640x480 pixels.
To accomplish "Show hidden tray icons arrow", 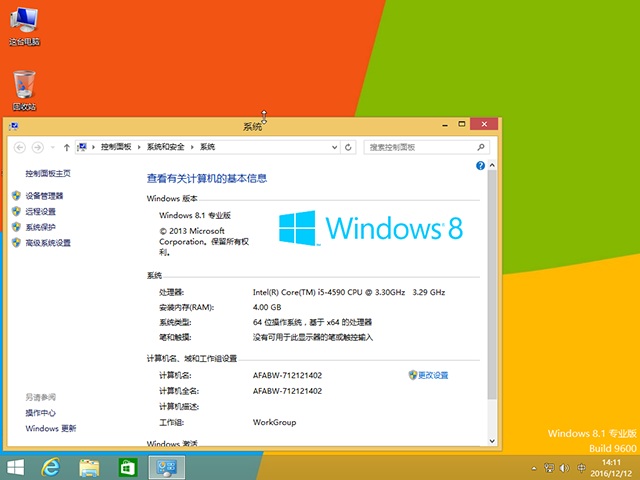I will pyautogui.click(x=534, y=468).
